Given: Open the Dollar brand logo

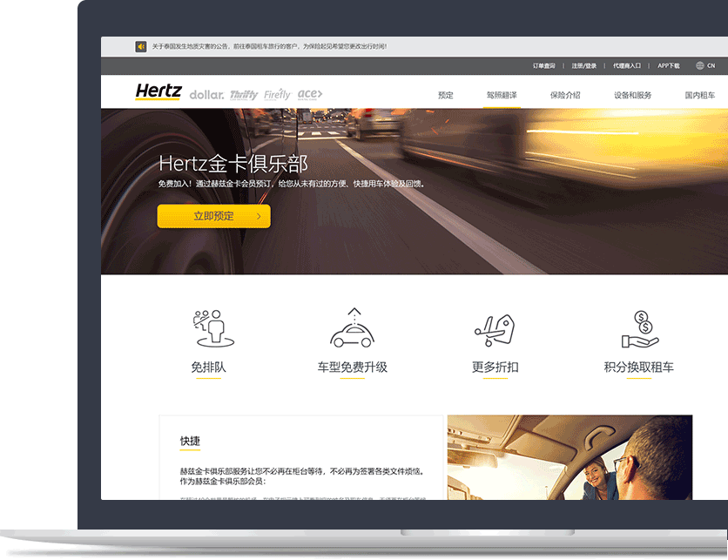Looking at the screenshot, I should 206,94.
